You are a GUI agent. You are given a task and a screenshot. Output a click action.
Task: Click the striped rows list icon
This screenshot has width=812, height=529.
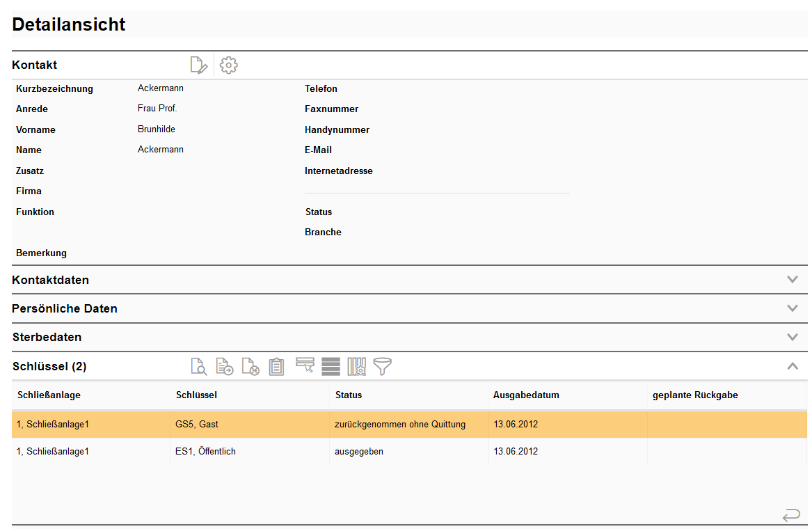tap(331, 366)
